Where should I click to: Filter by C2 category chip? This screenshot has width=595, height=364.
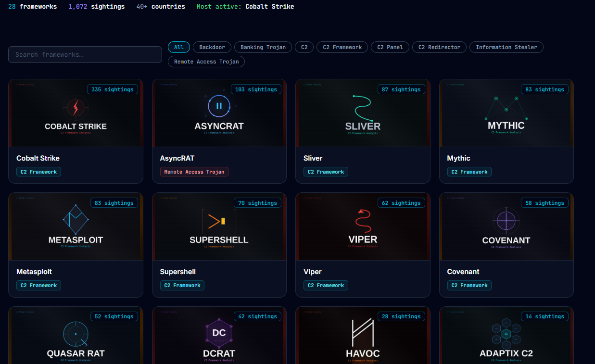[x=304, y=47]
